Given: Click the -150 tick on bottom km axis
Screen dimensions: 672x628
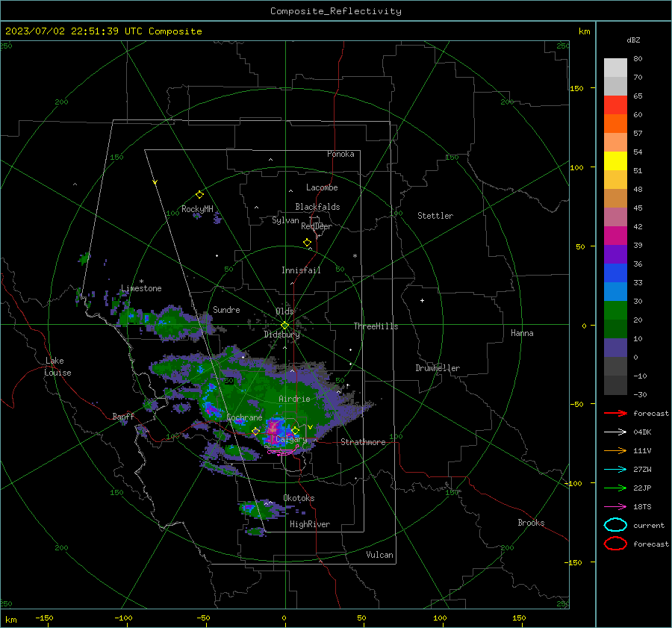Looking at the screenshot, I should tap(44, 618).
